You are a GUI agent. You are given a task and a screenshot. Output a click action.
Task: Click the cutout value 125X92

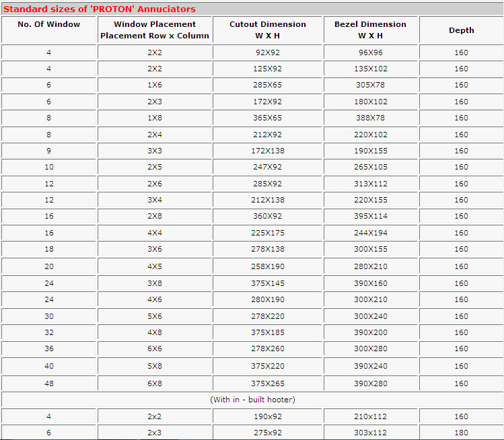pos(267,69)
